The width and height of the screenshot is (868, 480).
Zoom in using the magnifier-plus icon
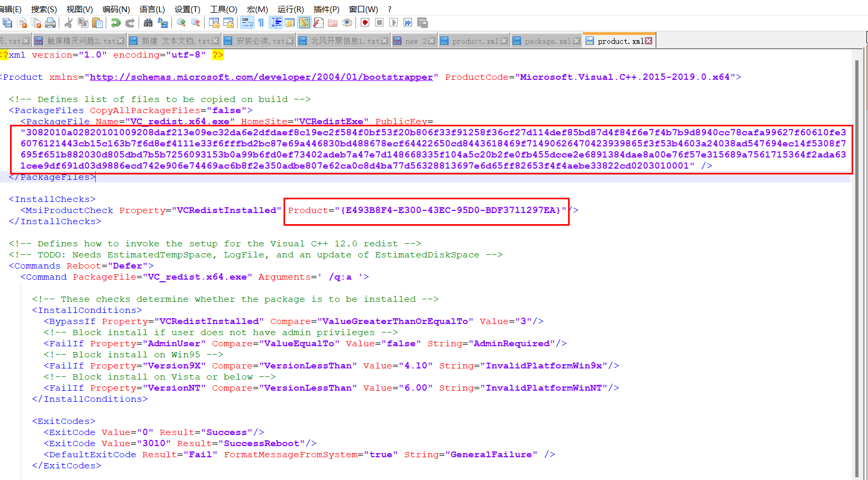tap(180, 22)
